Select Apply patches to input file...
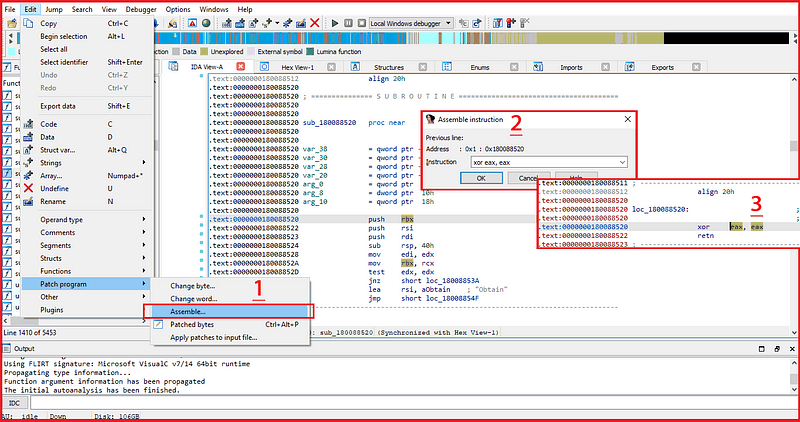 (230, 337)
